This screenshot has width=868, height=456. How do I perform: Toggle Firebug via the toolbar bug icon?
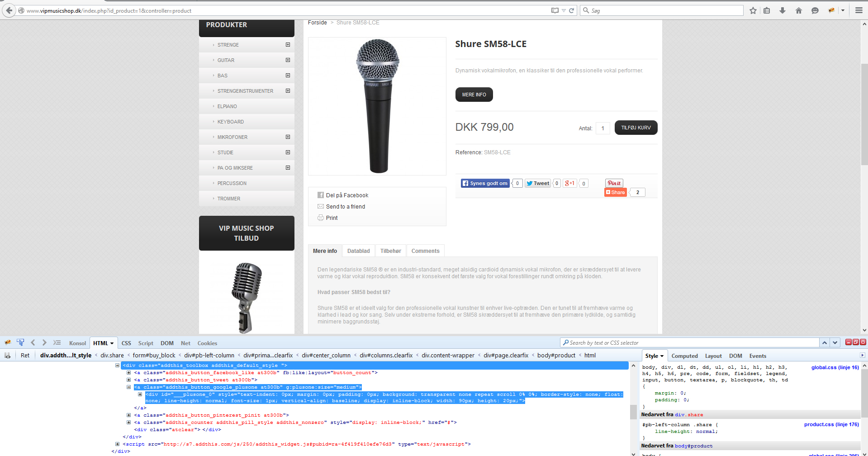(831, 10)
